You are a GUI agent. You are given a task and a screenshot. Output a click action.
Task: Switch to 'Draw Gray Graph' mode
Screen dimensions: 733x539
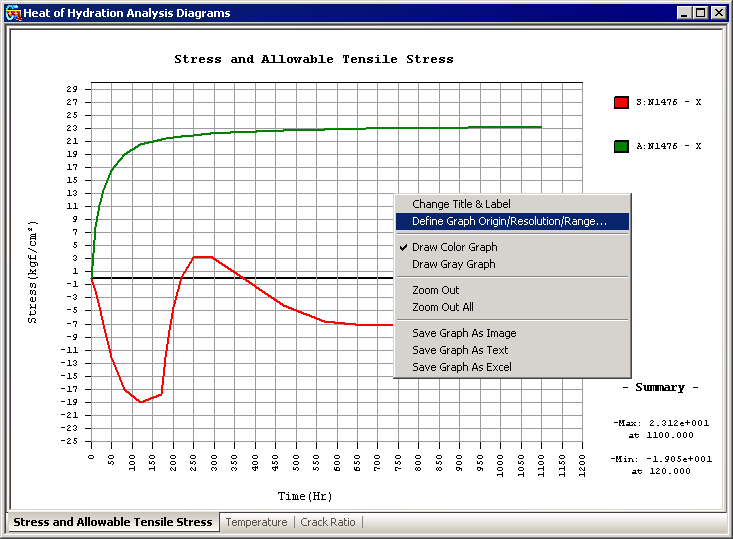pyautogui.click(x=453, y=264)
